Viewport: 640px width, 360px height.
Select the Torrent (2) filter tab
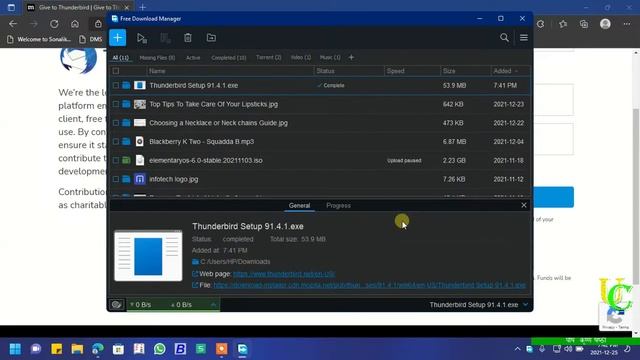tap(269, 58)
